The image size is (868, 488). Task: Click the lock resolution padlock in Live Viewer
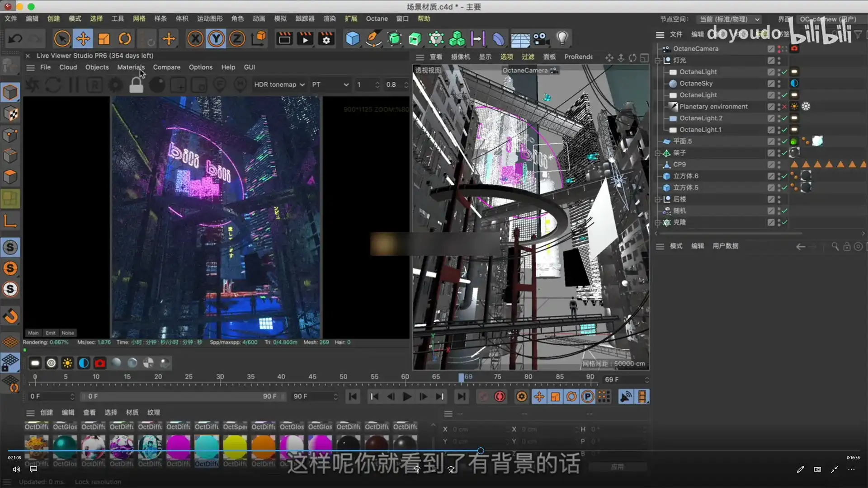pos(136,85)
